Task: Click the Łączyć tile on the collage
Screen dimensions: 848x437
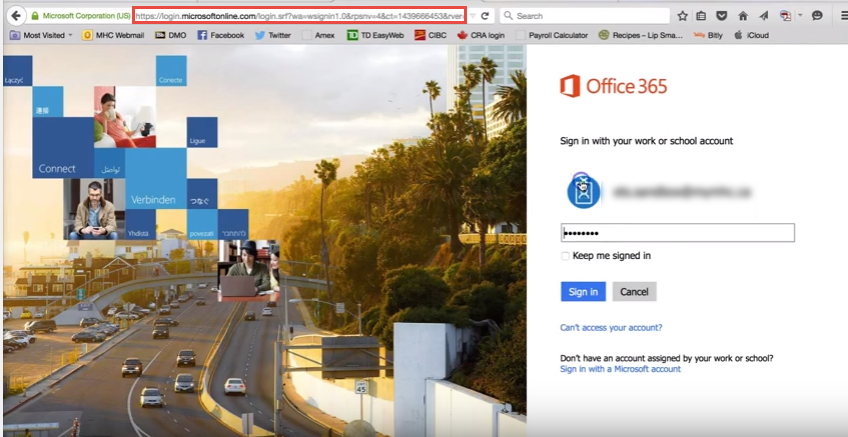Action: (x=17, y=71)
